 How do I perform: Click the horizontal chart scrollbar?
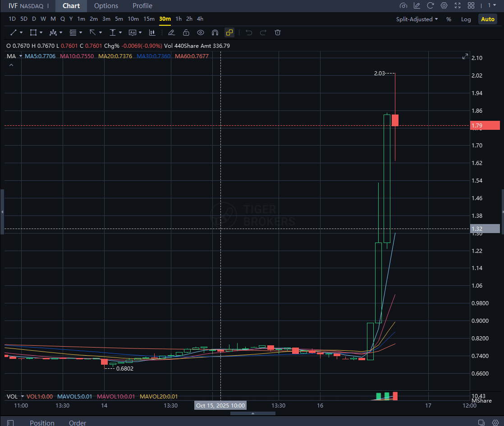tap(253, 413)
